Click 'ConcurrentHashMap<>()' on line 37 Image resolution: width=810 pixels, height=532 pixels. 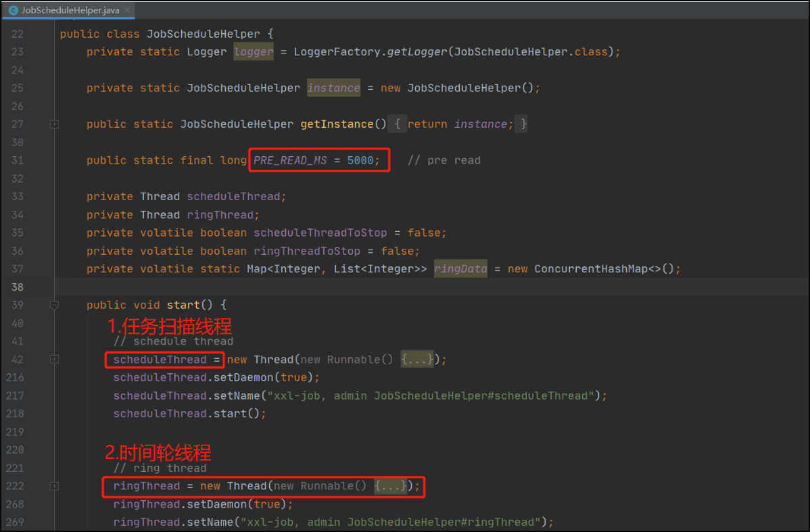click(604, 269)
